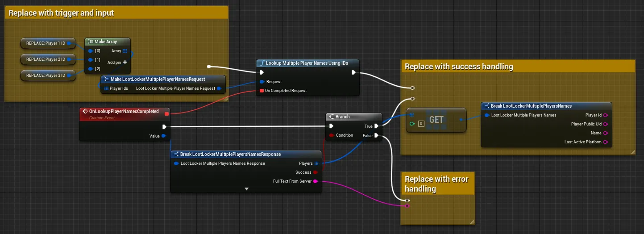This screenshot has width=644, height=234.
Task: Click the Lookup Multiple Player Names Using IDs title
Action: (307, 63)
